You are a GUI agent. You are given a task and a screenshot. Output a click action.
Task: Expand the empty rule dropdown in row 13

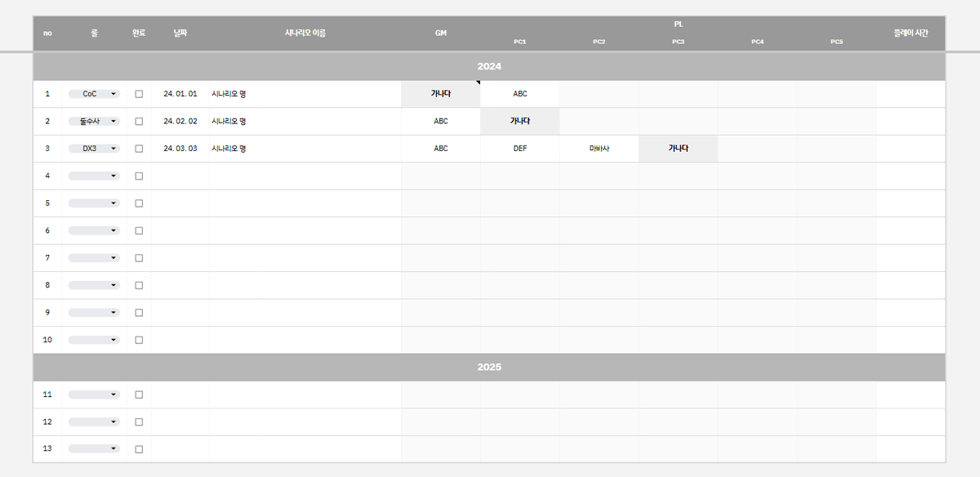pos(94,449)
